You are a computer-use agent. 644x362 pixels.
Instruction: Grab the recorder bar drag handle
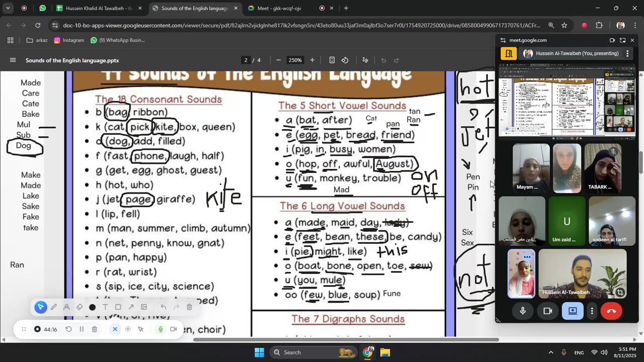24,329
